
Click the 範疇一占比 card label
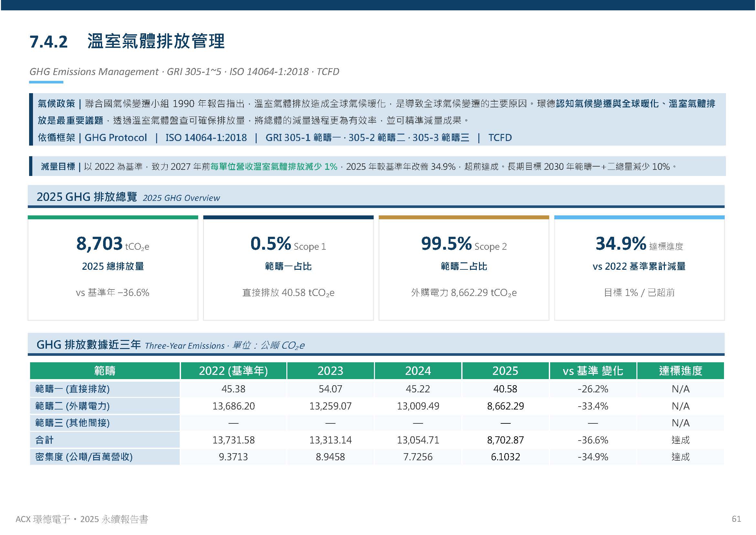tap(288, 266)
